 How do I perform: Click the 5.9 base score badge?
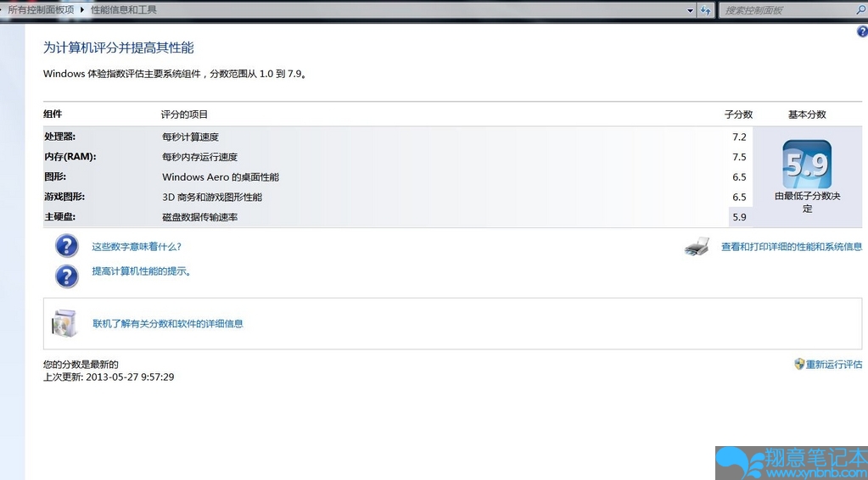coord(807,165)
